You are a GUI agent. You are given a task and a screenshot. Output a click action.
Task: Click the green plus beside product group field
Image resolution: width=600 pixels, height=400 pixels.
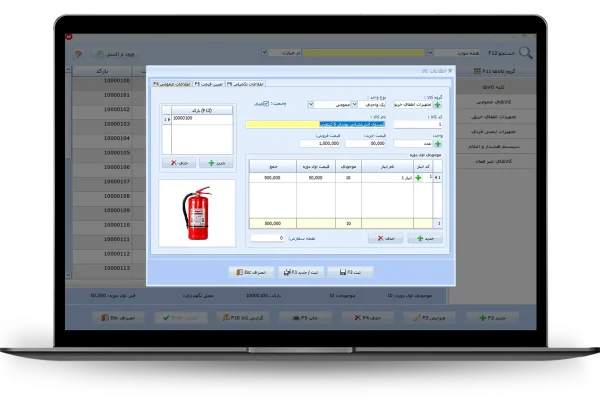click(x=437, y=104)
